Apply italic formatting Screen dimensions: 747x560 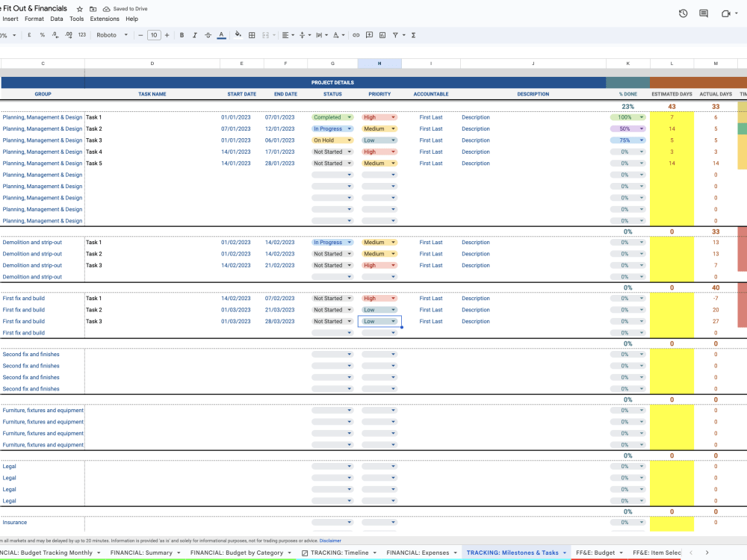click(x=195, y=34)
